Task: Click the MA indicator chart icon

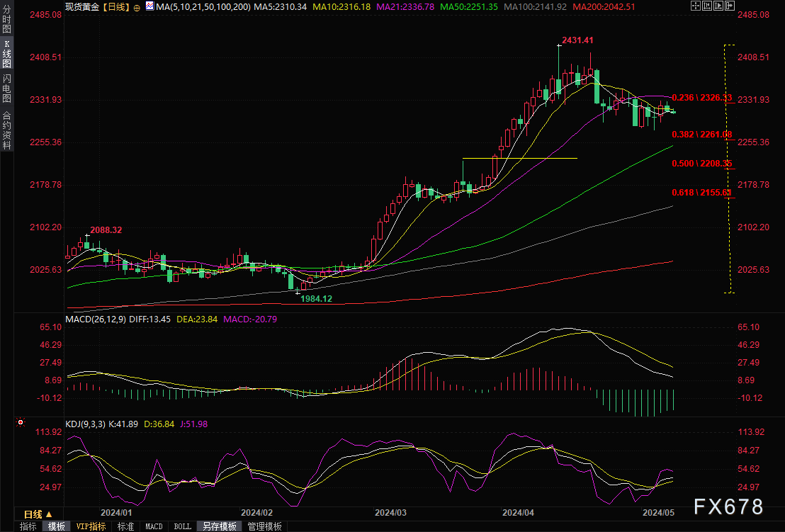Action: pos(149,6)
